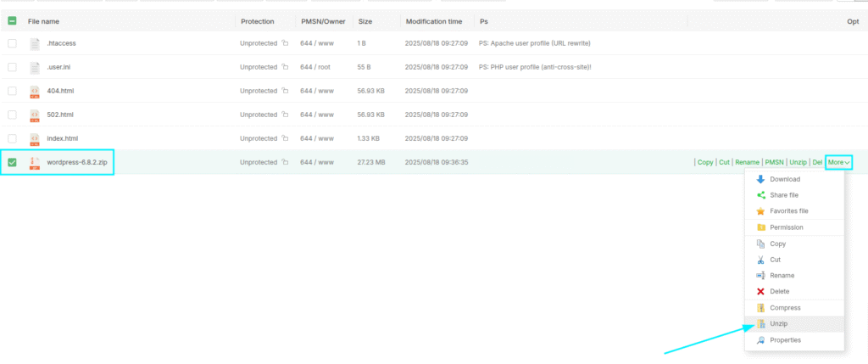Screen dimensions: 868x364
Task: Sort by Modification time column header
Action: click(x=434, y=20)
